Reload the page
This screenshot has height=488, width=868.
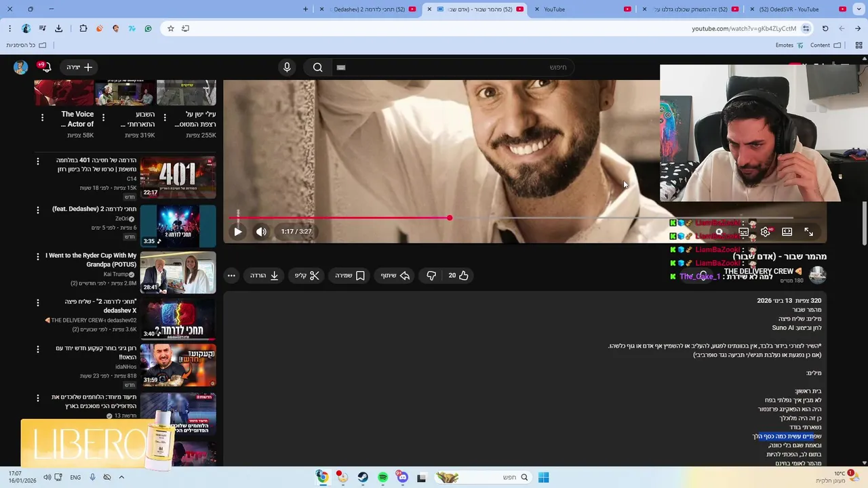(825, 28)
